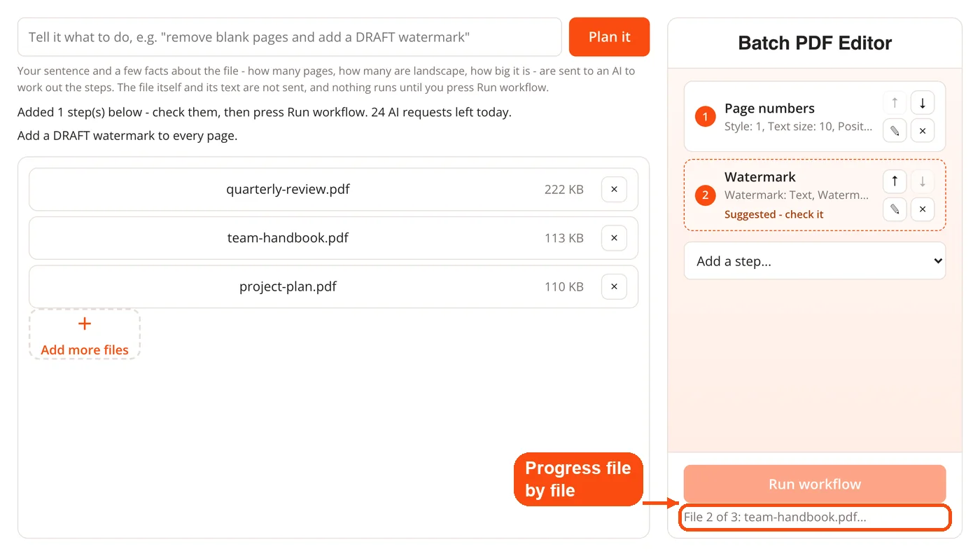Click the Page numbers step title
Screen dimensions: 980x556
769,108
